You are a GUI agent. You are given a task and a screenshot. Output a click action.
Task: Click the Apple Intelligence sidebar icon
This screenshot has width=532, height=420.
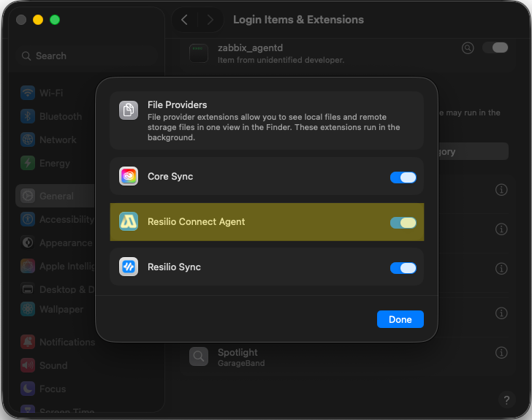[28, 267]
